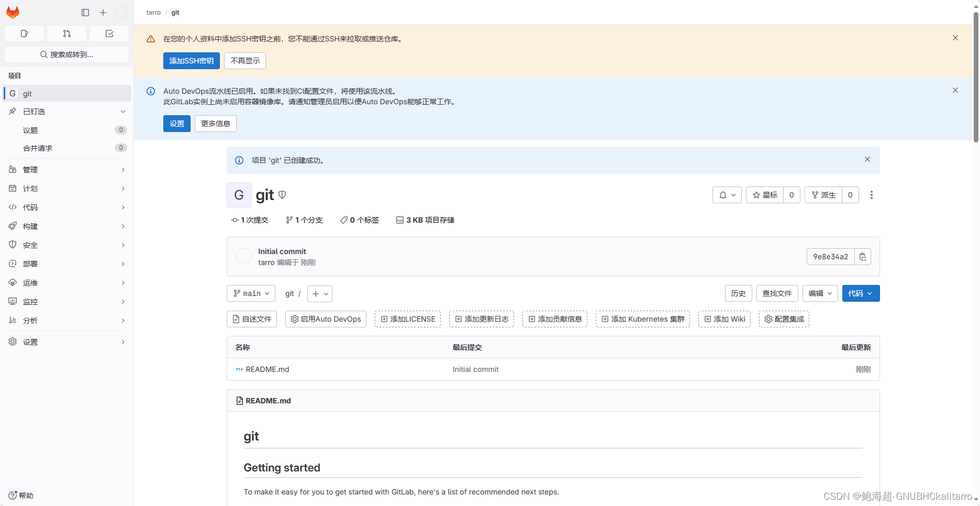This screenshot has width=980, height=506.
Task: Click the 添加SSH密钥 button
Action: [192, 61]
